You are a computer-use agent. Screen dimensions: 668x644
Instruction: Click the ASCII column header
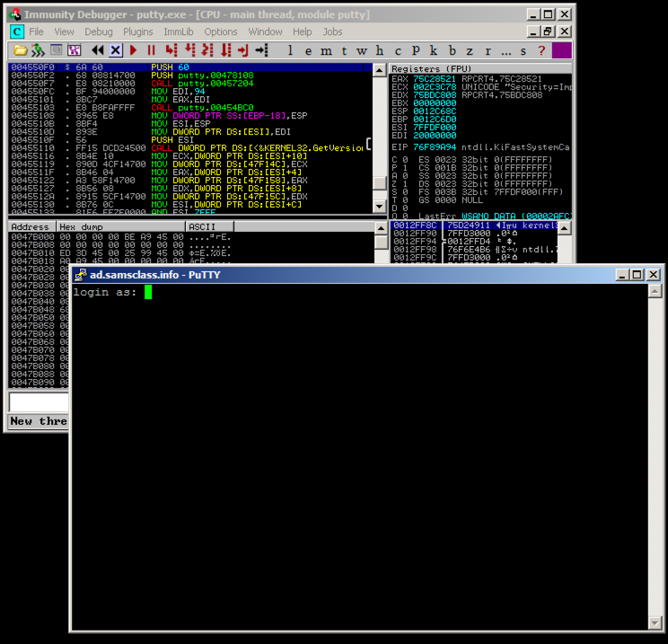[209, 226]
